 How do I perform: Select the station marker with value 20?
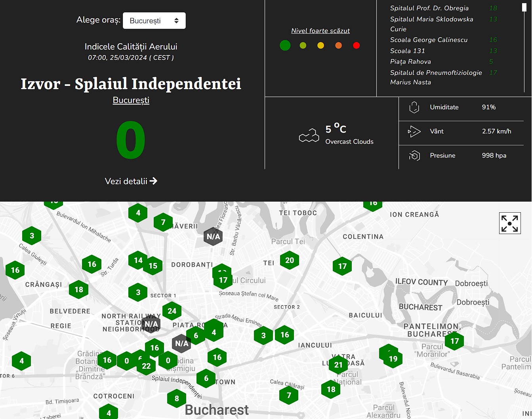pyautogui.click(x=290, y=260)
